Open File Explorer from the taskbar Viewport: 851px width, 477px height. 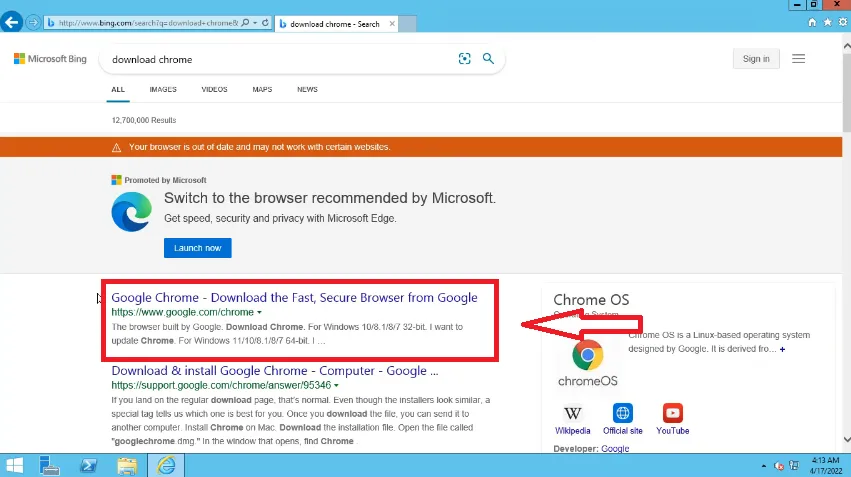point(127,466)
